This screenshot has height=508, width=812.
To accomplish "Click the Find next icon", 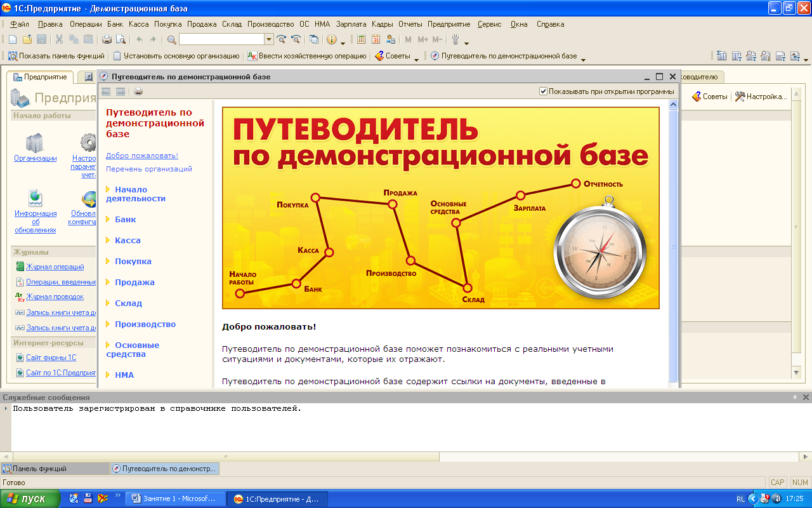I will (282, 39).
